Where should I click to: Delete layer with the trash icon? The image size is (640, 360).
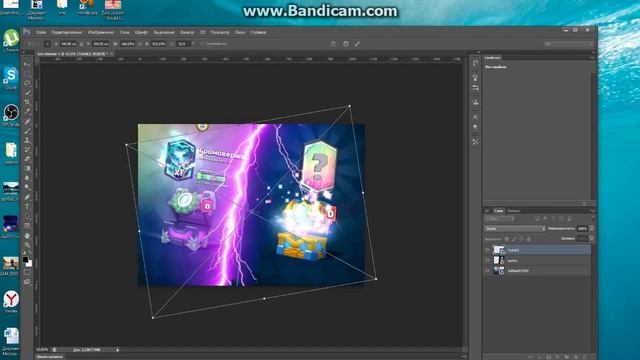click(584, 357)
